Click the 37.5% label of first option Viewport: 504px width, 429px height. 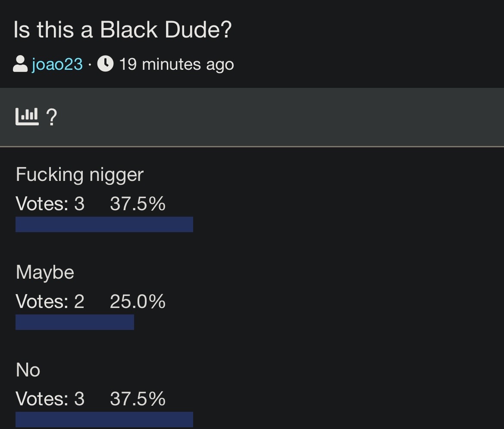pos(138,204)
